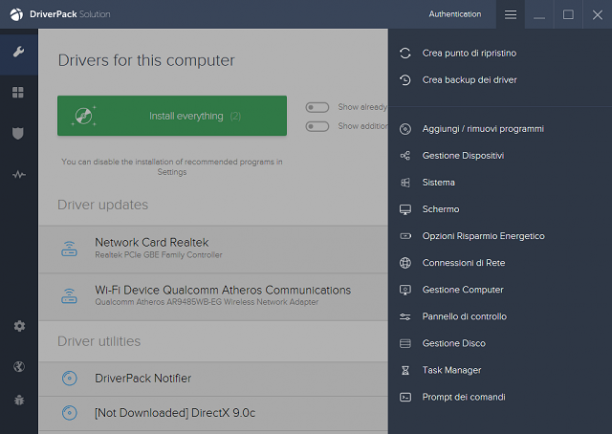Open the shield Protection sidebar icon
The width and height of the screenshot is (612, 434).
[x=18, y=133]
